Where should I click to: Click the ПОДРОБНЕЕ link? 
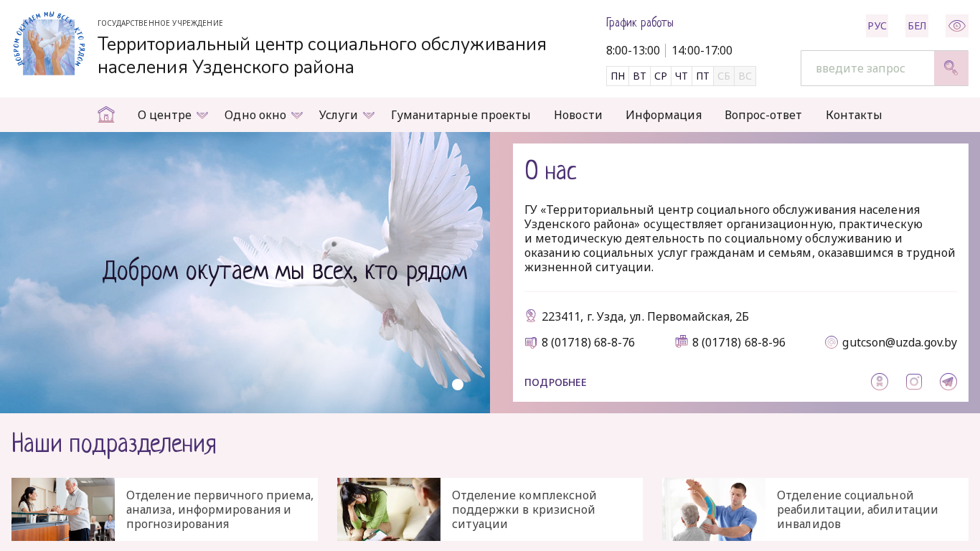(555, 382)
